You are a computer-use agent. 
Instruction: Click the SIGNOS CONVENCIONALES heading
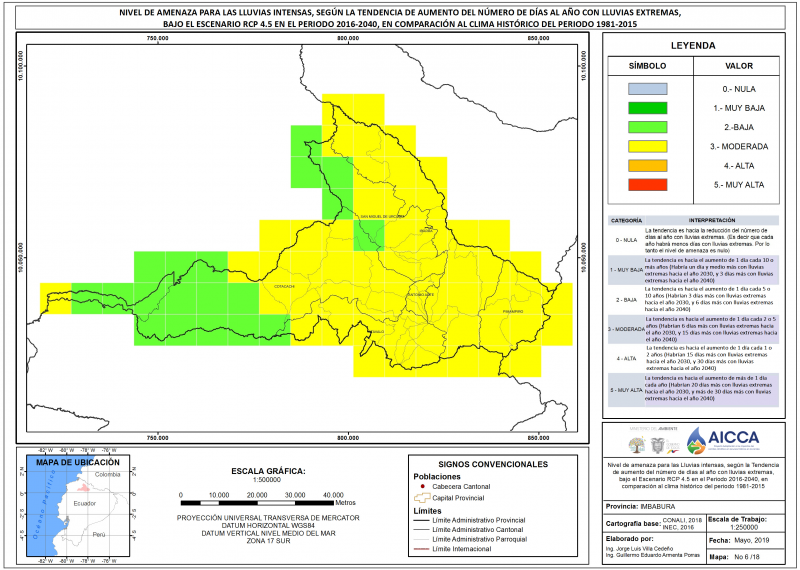(493, 464)
